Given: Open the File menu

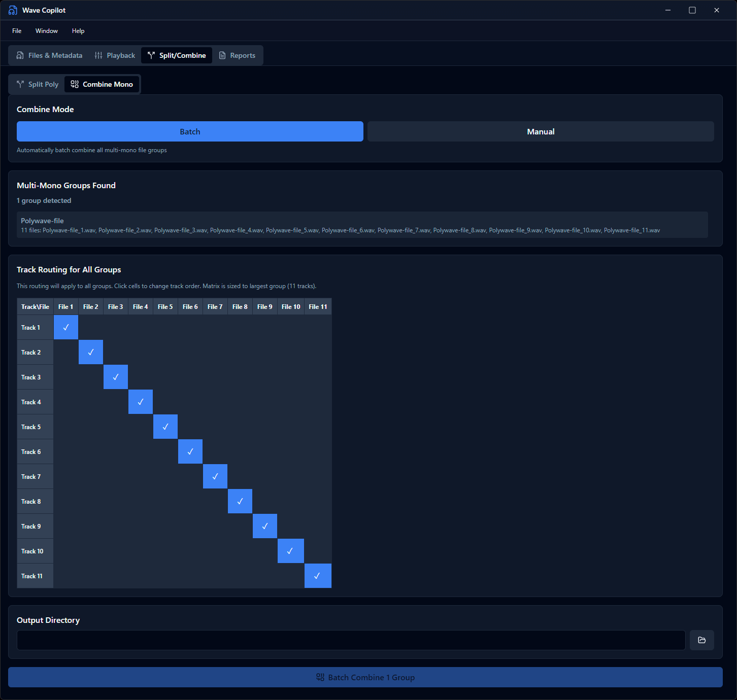Looking at the screenshot, I should click(17, 31).
